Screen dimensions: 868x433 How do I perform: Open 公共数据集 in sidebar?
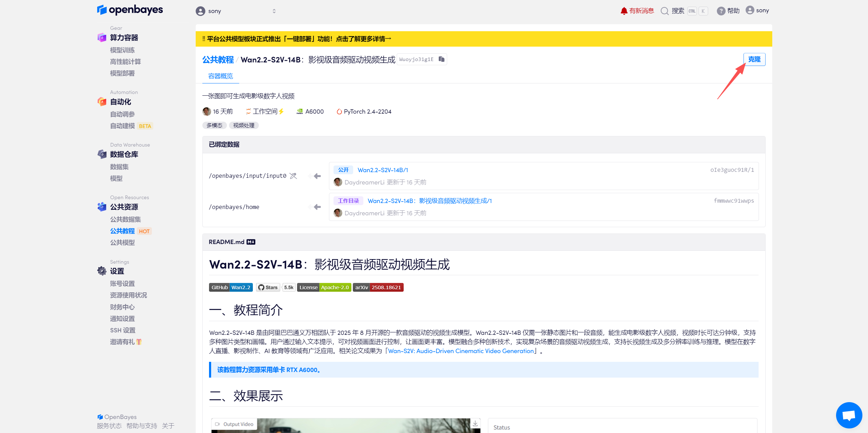[126, 219]
